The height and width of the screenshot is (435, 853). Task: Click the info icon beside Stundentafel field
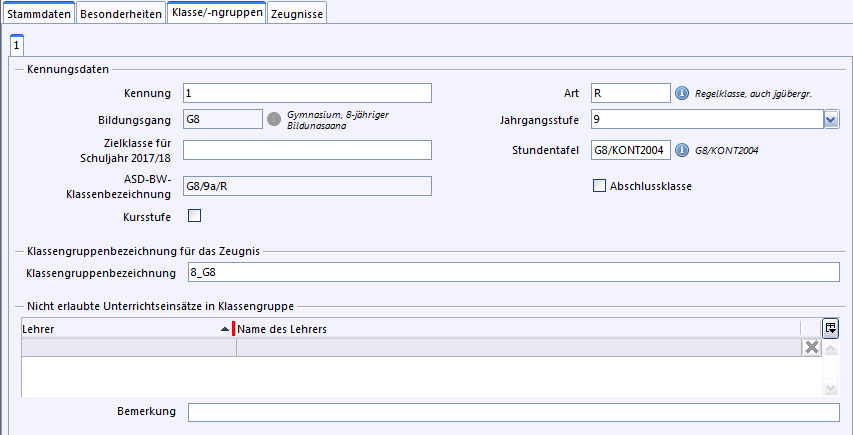[683, 151]
